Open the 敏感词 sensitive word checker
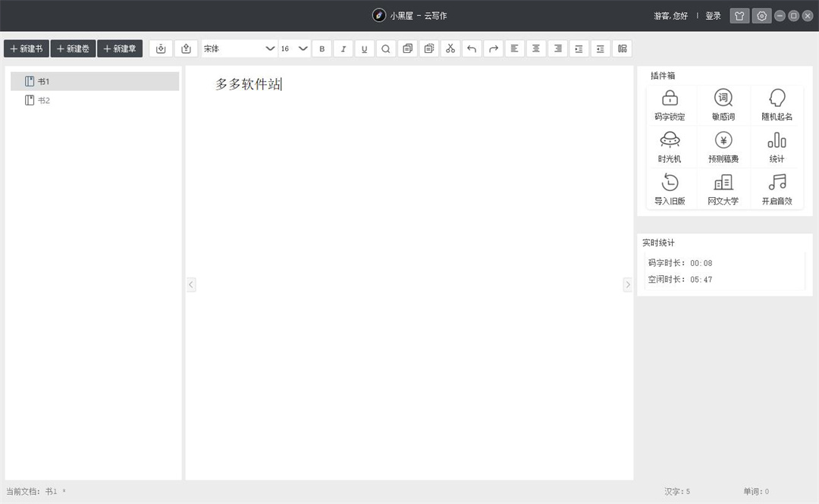Viewport: 819px width, 504px height. pyautogui.click(x=723, y=105)
